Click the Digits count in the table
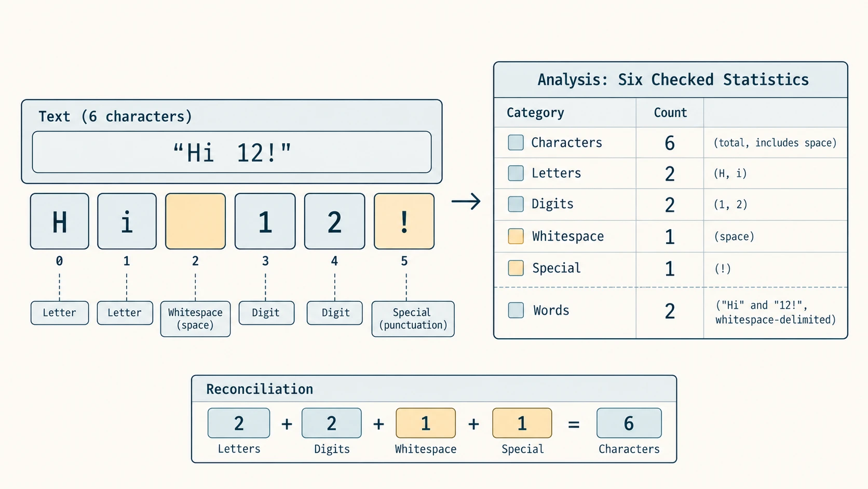868x489 pixels. click(670, 205)
